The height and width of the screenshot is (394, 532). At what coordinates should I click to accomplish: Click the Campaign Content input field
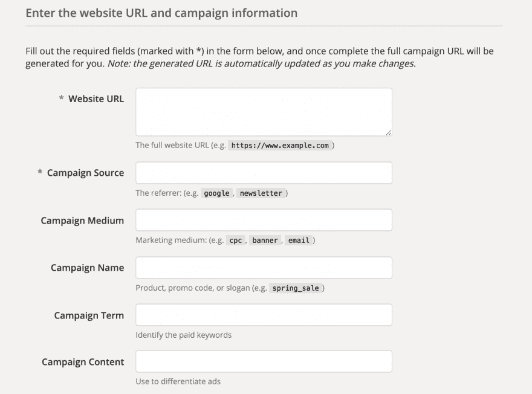(264, 361)
